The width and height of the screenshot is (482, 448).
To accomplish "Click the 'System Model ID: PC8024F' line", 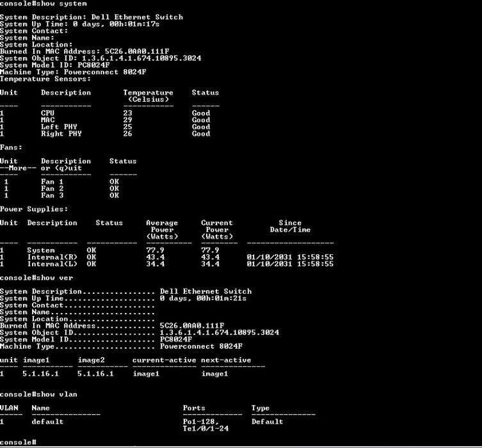I will 54,65.
